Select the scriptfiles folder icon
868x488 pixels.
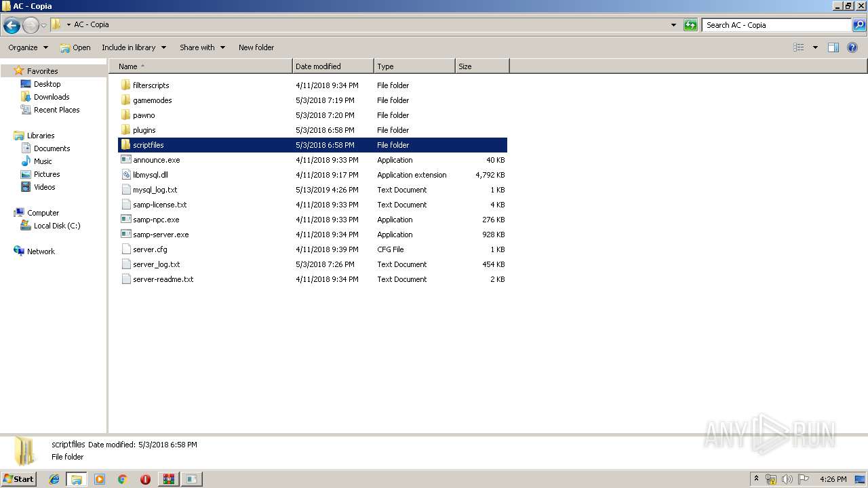pyautogui.click(x=125, y=145)
